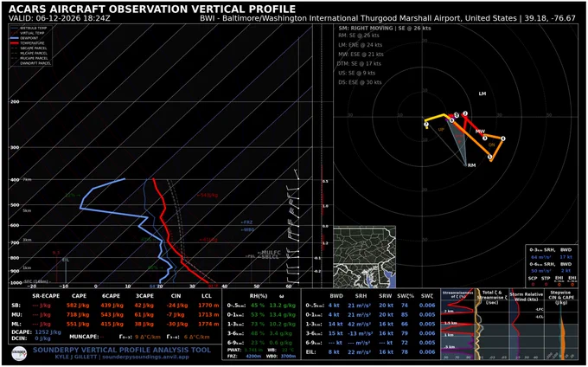The image size is (588, 367).
Task: Click the EIL row BWD value 8 kt
Action: [x=336, y=352]
